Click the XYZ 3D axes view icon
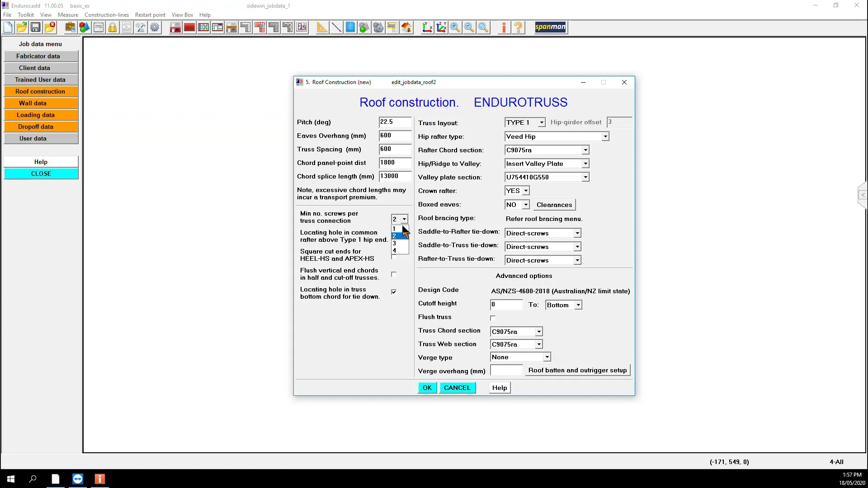The height and width of the screenshot is (488, 868). [441, 28]
